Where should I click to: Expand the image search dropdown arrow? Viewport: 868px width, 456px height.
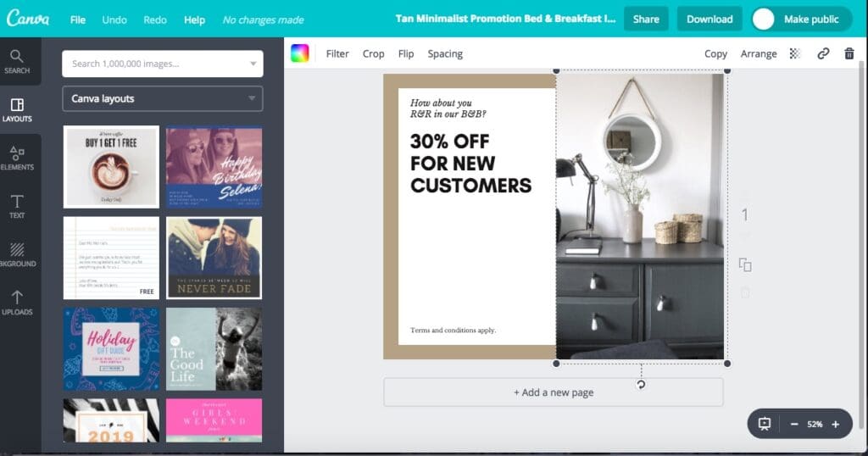tap(253, 64)
